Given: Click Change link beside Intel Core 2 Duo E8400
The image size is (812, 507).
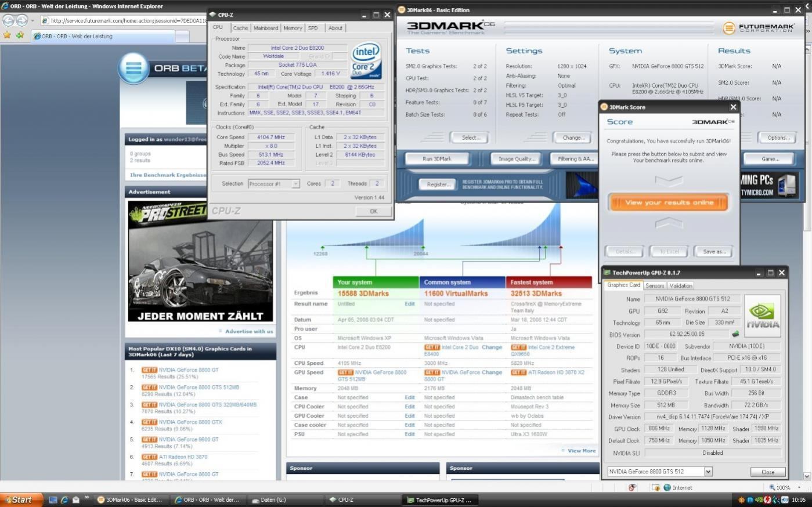Looking at the screenshot, I should tap(492, 347).
